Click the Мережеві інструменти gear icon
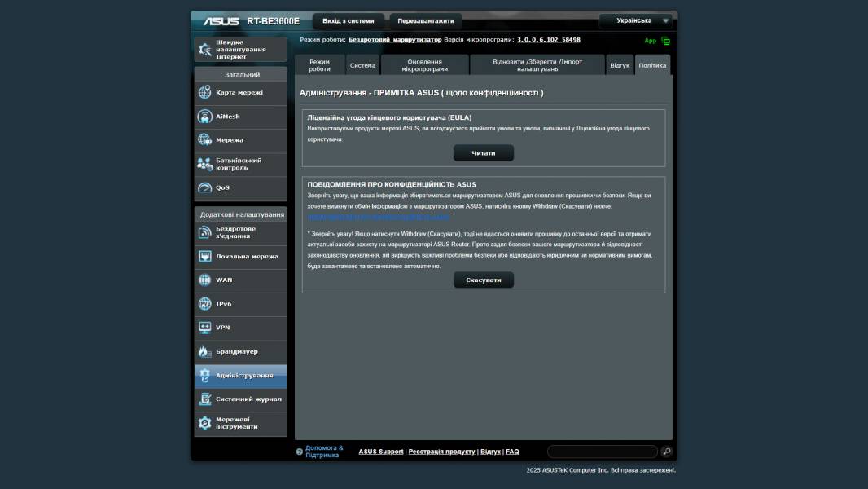868x489 pixels. point(205,423)
